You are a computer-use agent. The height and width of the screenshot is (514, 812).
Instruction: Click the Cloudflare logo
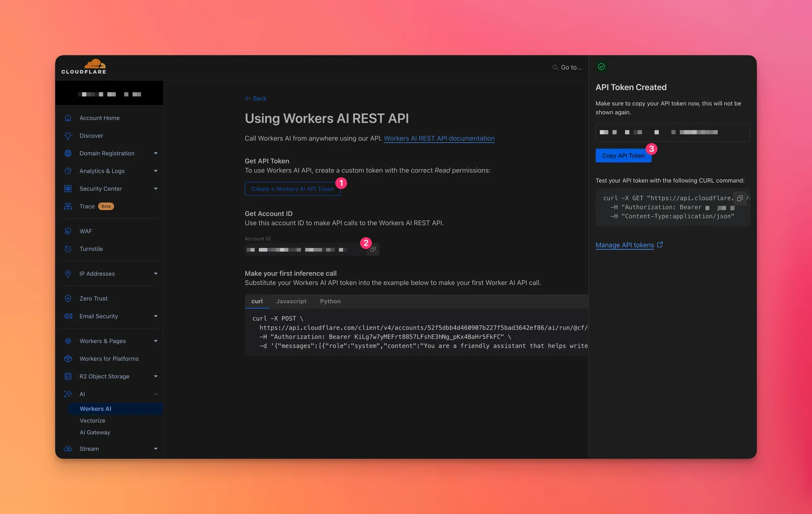[84, 66]
